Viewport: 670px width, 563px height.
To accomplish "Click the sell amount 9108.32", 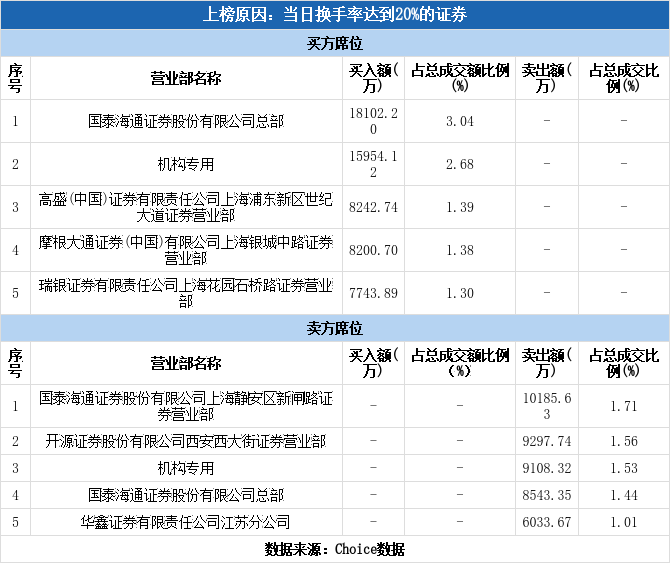I will pyautogui.click(x=547, y=468).
